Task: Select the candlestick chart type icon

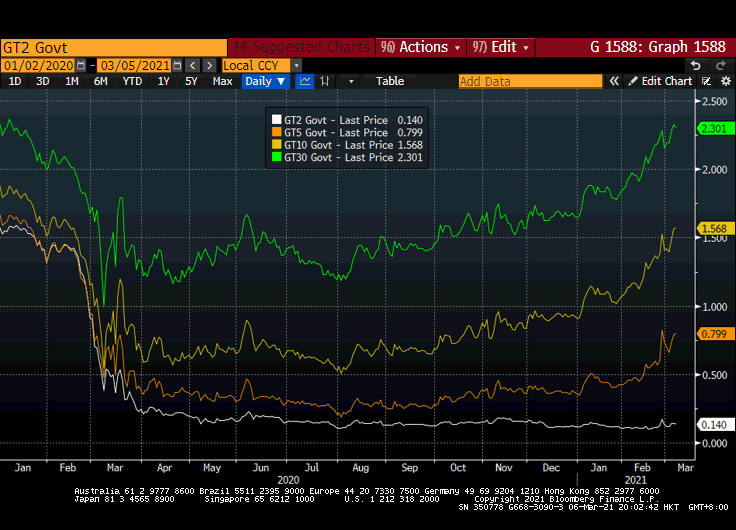Action: tap(325, 81)
